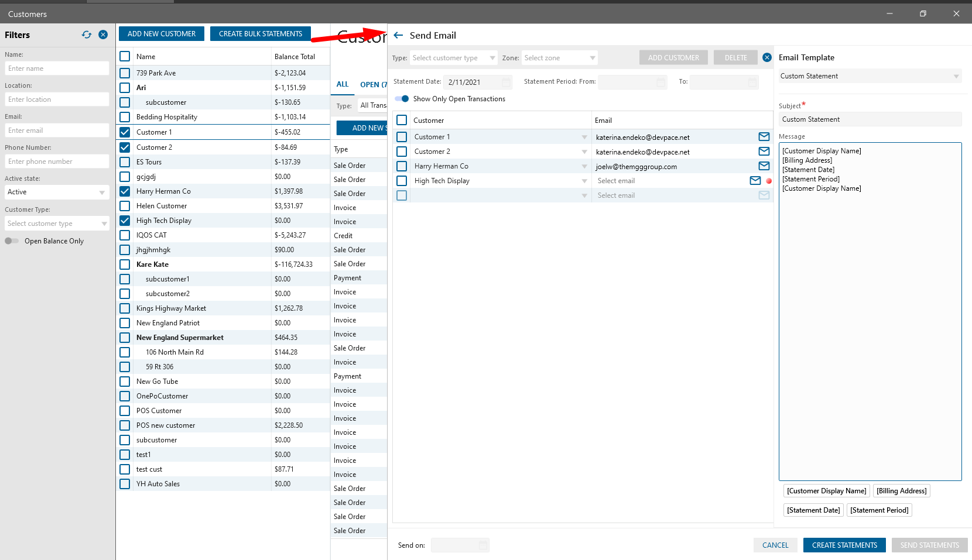972x560 pixels.
Task: Check the Customer 2 row in Send Email
Action: (x=402, y=152)
